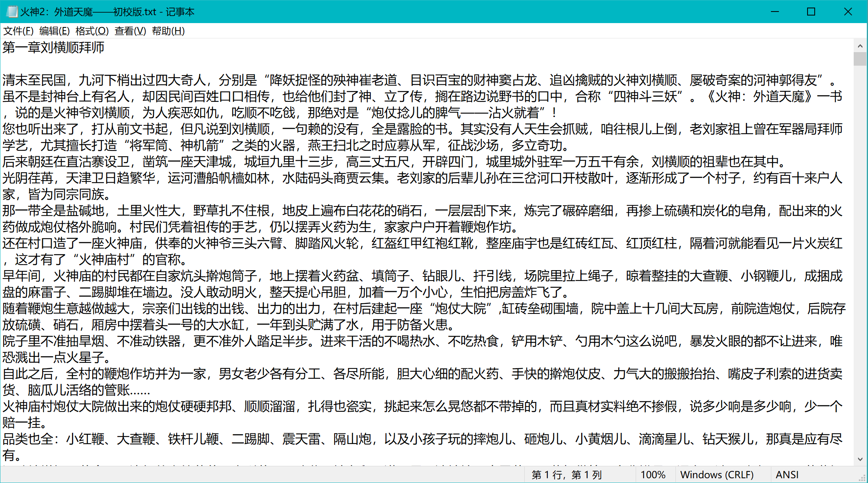Open the 编辑(E) menu

[54, 31]
